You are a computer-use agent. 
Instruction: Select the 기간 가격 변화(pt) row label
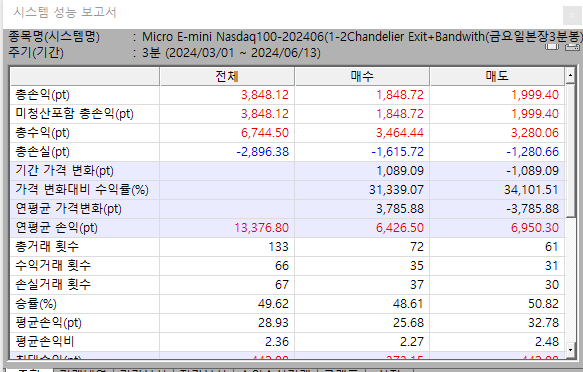tap(64, 171)
